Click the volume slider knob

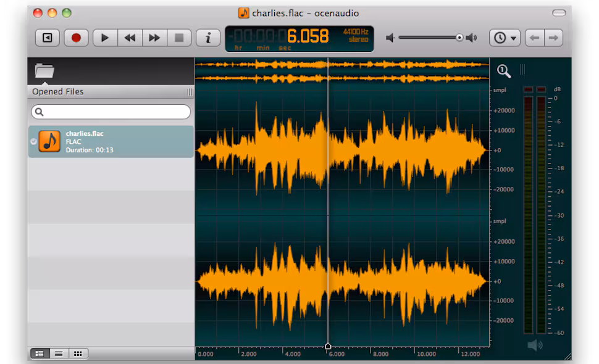(x=459, y=38)
